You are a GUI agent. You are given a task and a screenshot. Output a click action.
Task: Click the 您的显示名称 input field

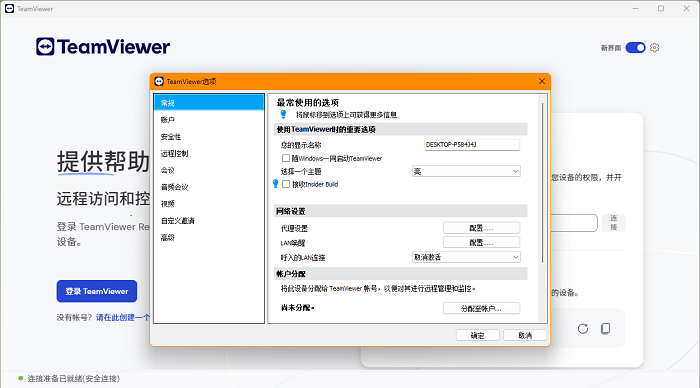tap(472, 145)
